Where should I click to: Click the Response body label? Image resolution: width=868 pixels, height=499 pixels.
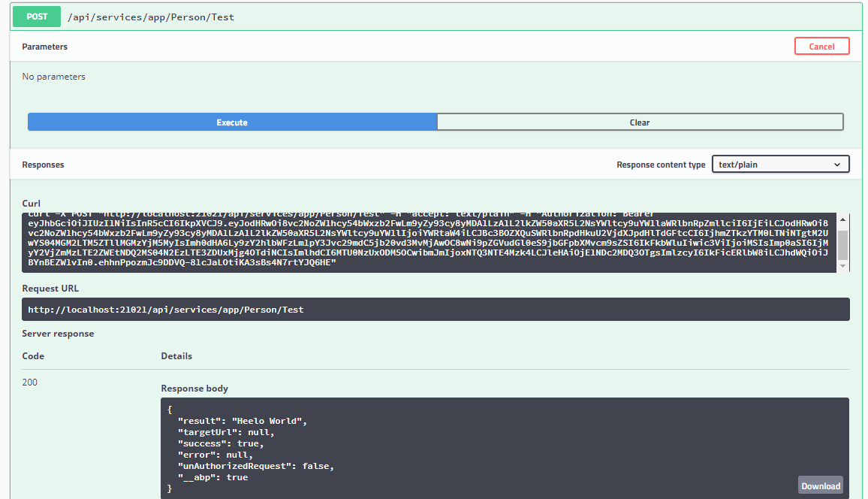pyautogui.click(x=194, y=389)
